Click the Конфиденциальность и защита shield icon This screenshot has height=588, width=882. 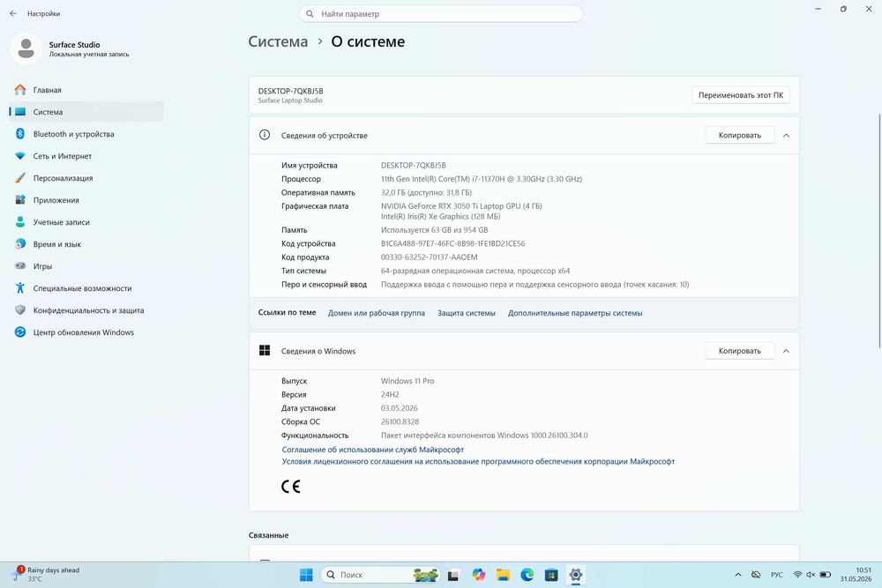click(20, 309)
